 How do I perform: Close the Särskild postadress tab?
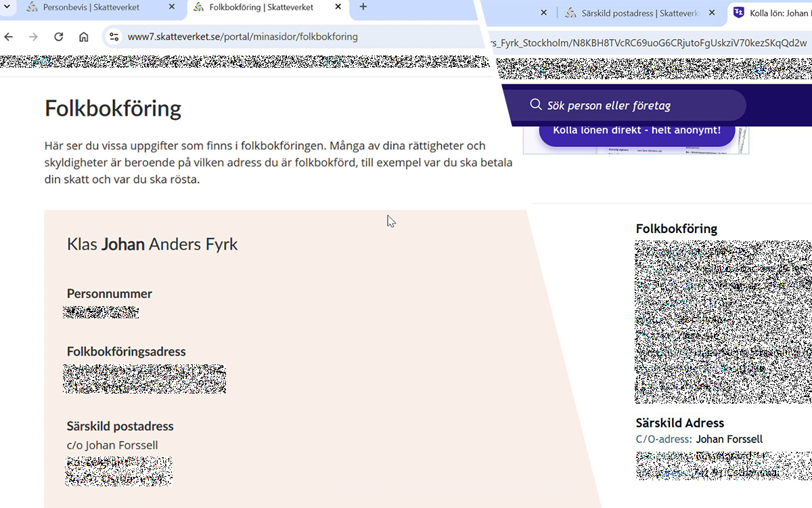(711, 13)
